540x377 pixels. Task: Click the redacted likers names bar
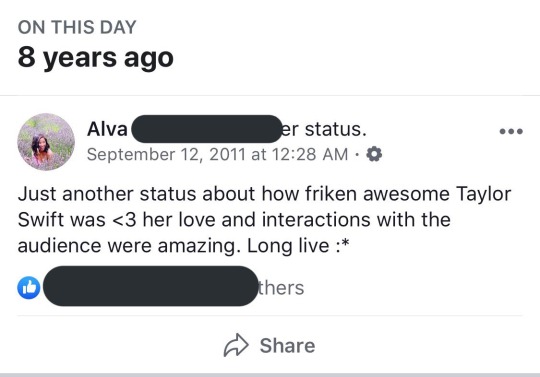(x=150, y=286)
